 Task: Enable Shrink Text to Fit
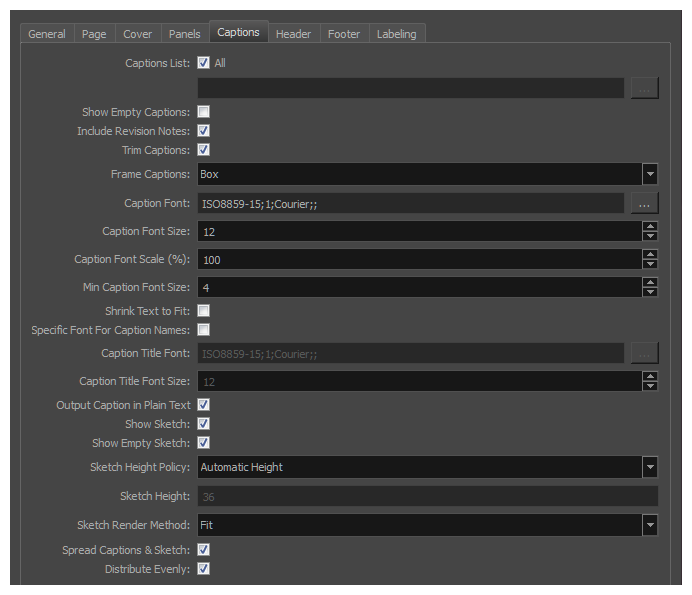coord(203,311)
